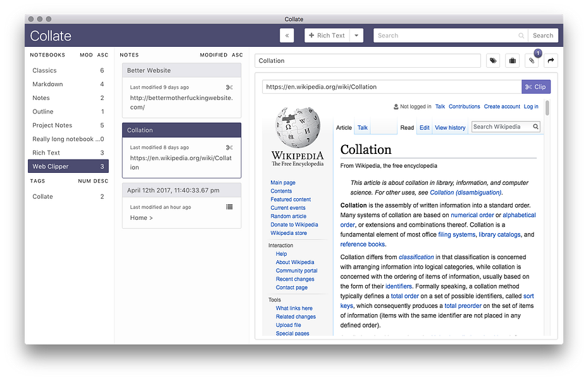The width and height of the screenshot is (588, 380).
Task: Click scissors icon on Better Website note
Action: 230,87
